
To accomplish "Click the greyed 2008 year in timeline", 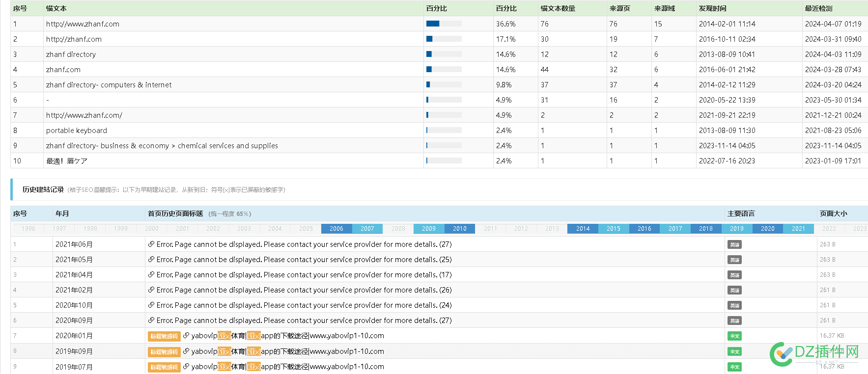I will pos(398,229).
